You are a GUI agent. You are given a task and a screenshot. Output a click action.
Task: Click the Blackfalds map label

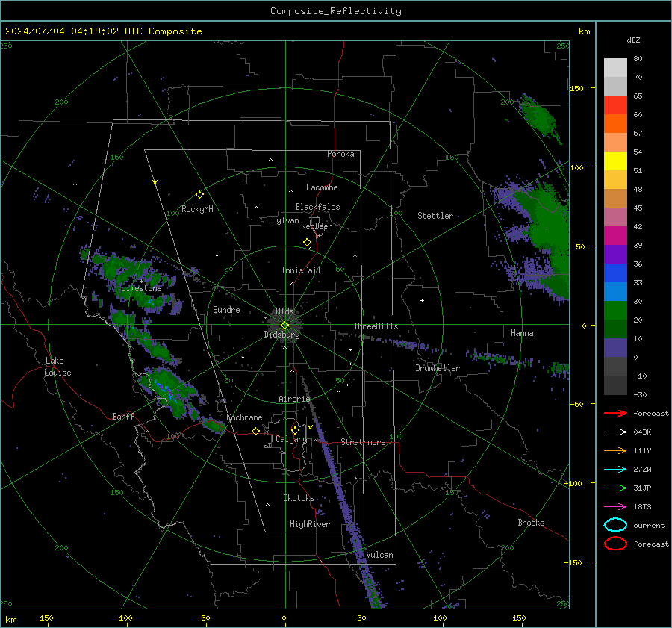(317, 207)
